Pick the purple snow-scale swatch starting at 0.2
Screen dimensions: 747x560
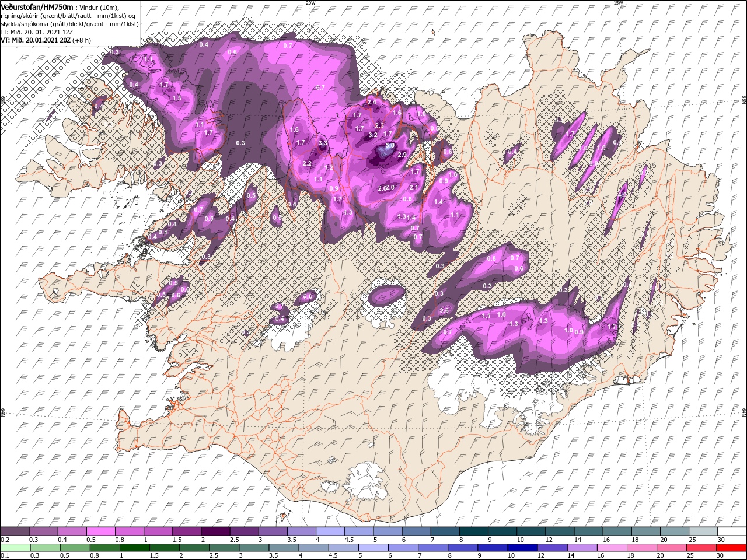[15, 531]
